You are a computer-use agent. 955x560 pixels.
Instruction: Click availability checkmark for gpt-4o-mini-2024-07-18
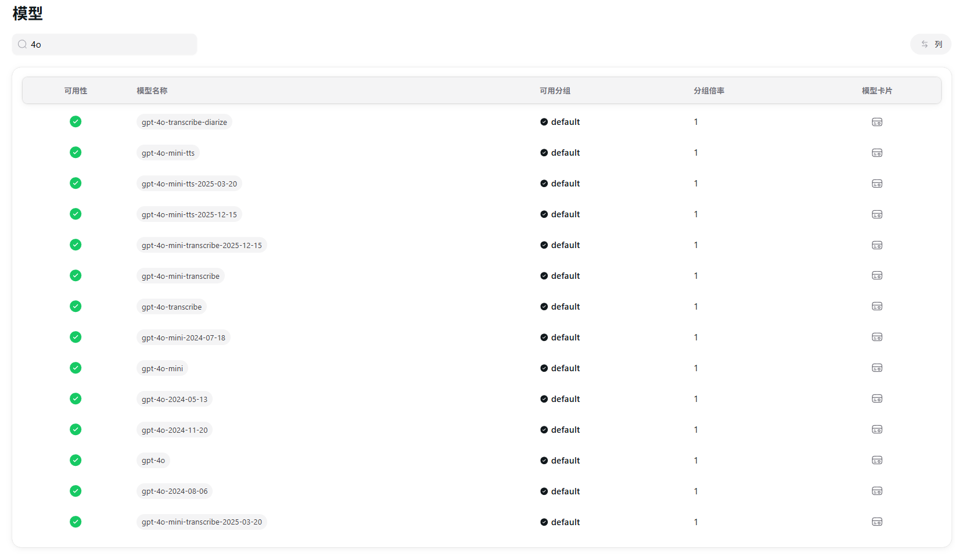click(x=76, y=337)
